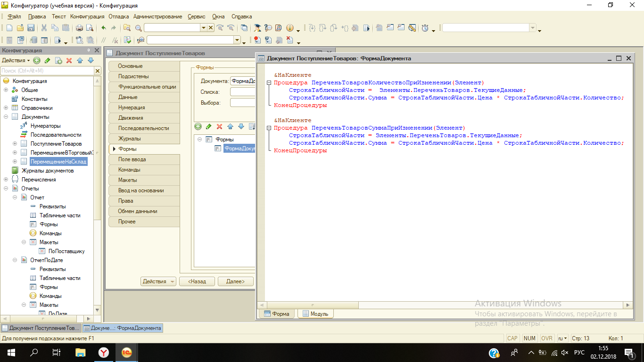Click the Назад button
This screenshot has width=644, height=362.
point(197,281)
